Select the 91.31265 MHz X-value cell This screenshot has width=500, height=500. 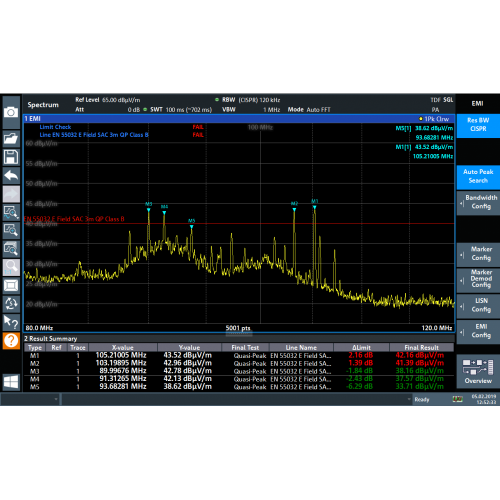click(123, 379)
